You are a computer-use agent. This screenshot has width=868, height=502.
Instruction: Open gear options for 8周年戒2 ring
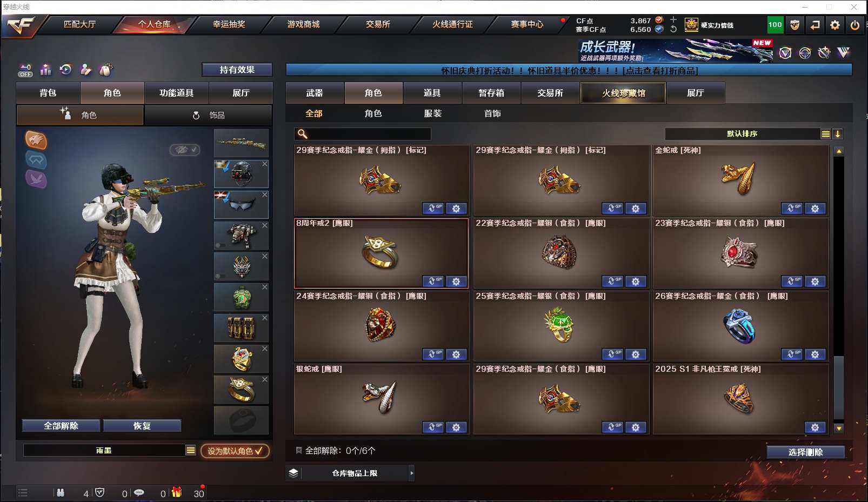point(456,282)
